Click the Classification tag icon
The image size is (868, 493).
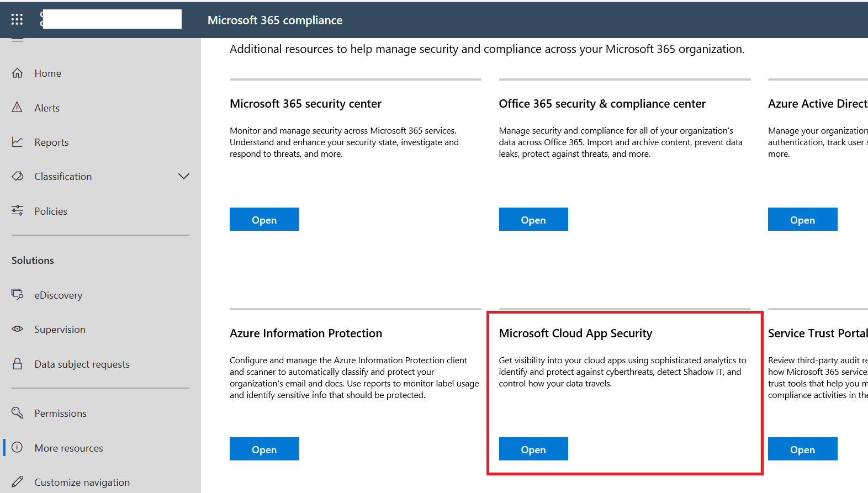pos(18,176)
